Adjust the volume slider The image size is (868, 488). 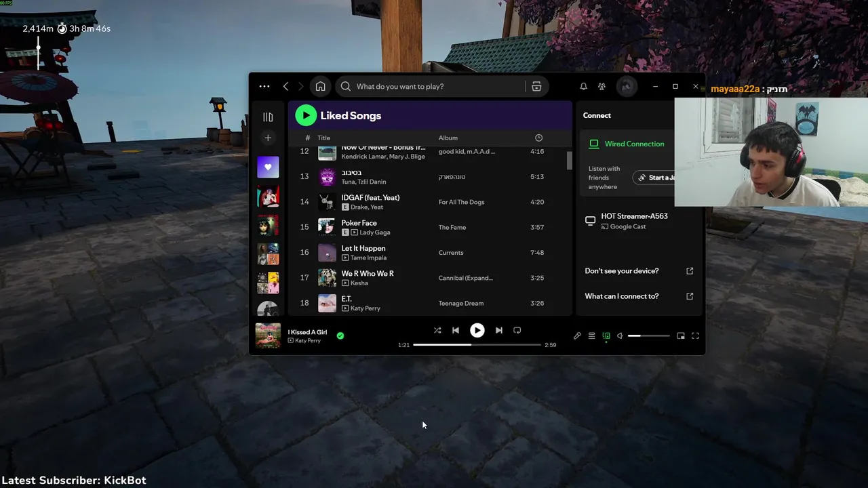(648, 335)
